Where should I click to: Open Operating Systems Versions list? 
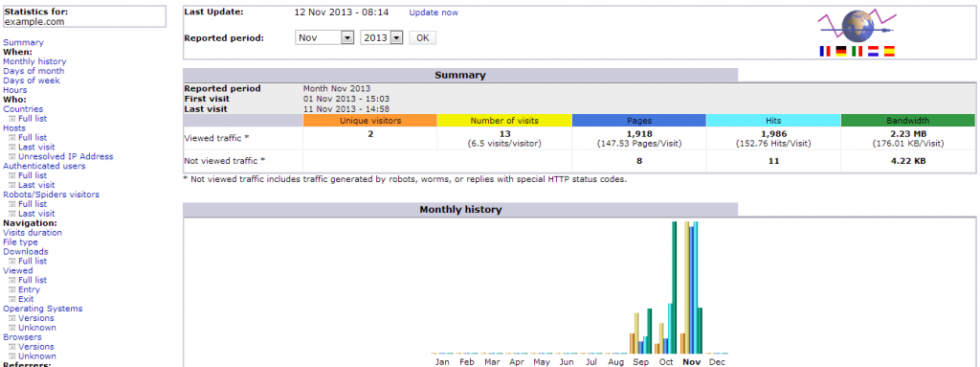pyautogui.click(x=36, y=318)
